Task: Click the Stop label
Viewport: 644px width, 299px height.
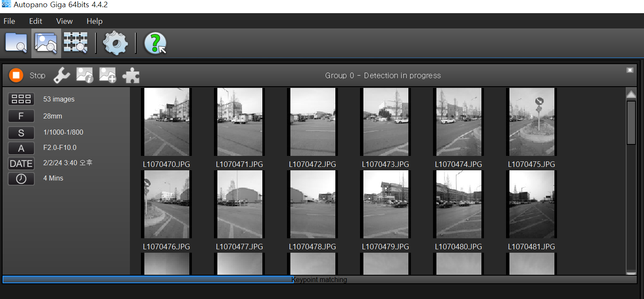Action: point(38,76)
